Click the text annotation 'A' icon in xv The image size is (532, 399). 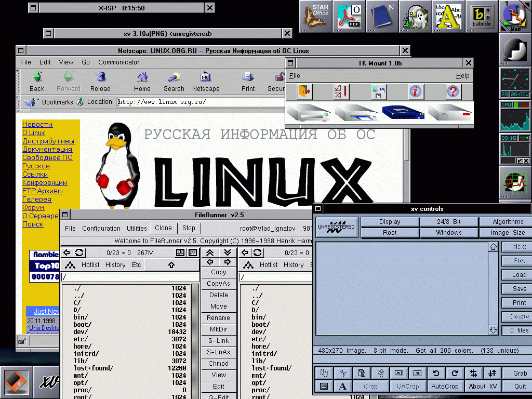[342, 386]
